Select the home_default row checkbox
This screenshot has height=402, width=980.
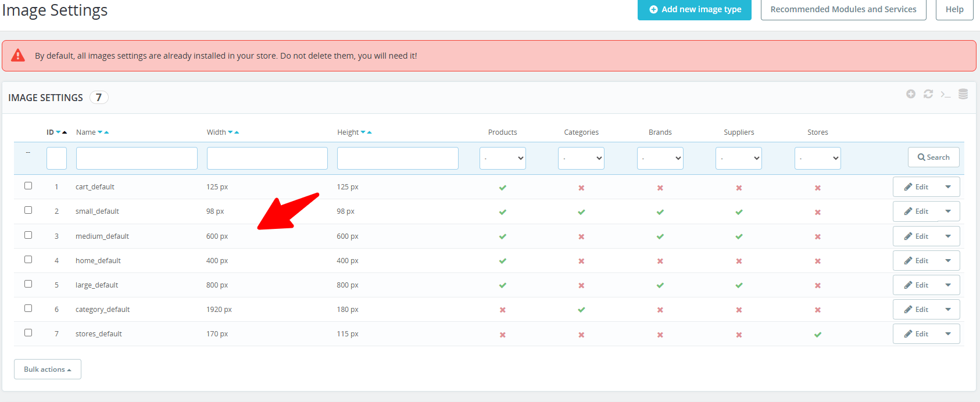click(28, 260)
